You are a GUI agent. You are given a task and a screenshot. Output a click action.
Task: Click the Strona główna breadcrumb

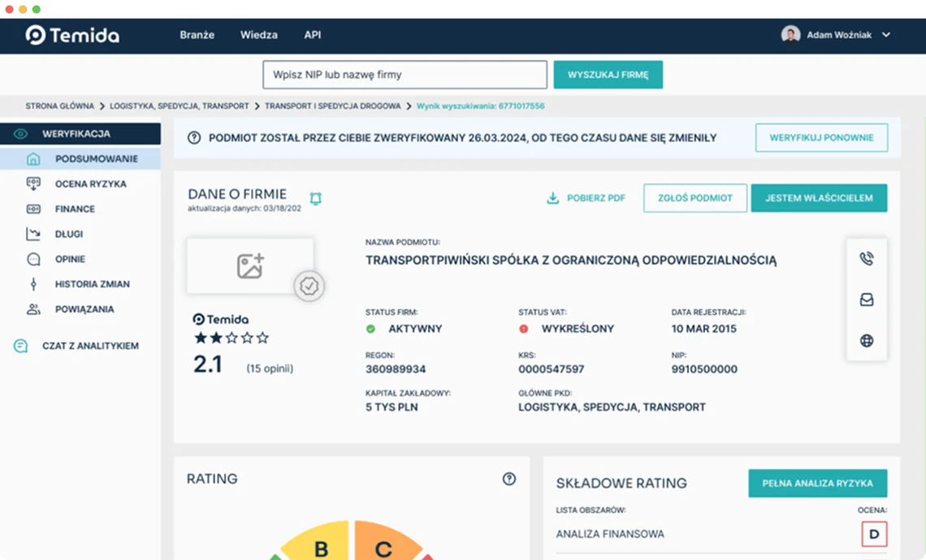(59, 106)
